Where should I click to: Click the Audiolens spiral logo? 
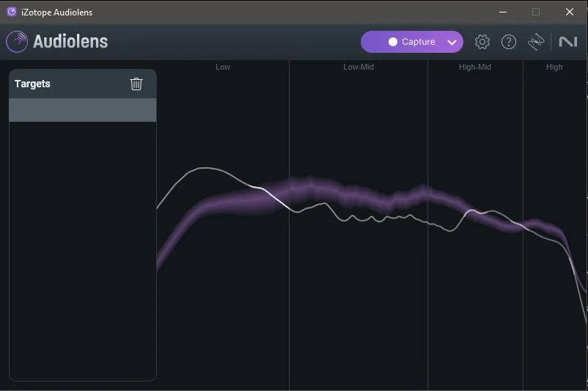[17, 41]
